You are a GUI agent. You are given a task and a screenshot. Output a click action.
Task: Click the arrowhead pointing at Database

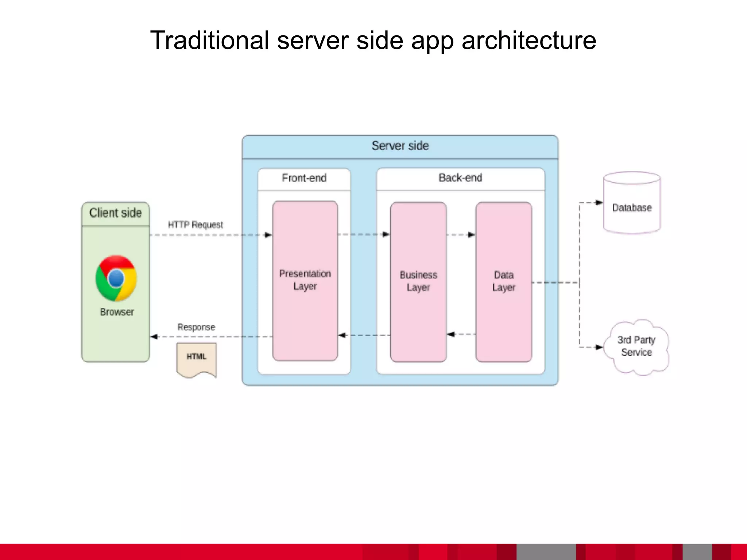pyautogui.click(x=599, y=203)
